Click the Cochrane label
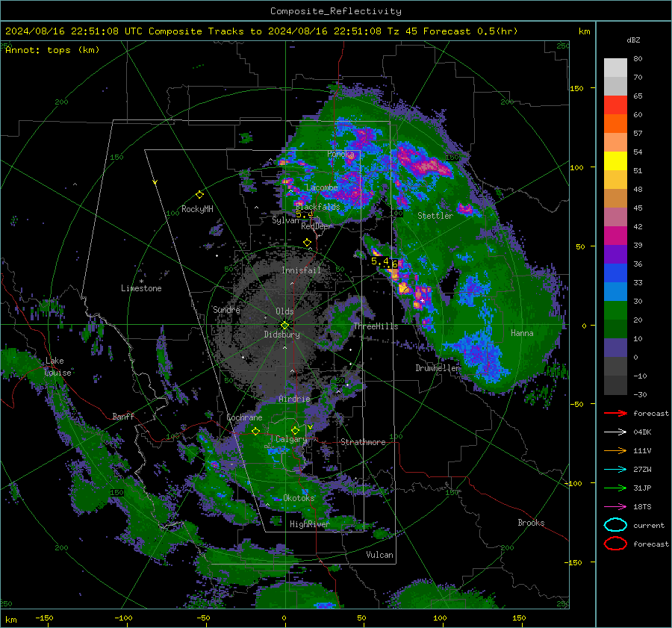The height and width of the screenshot is (628, 672). pyautogui.click(x=244, y=417)
